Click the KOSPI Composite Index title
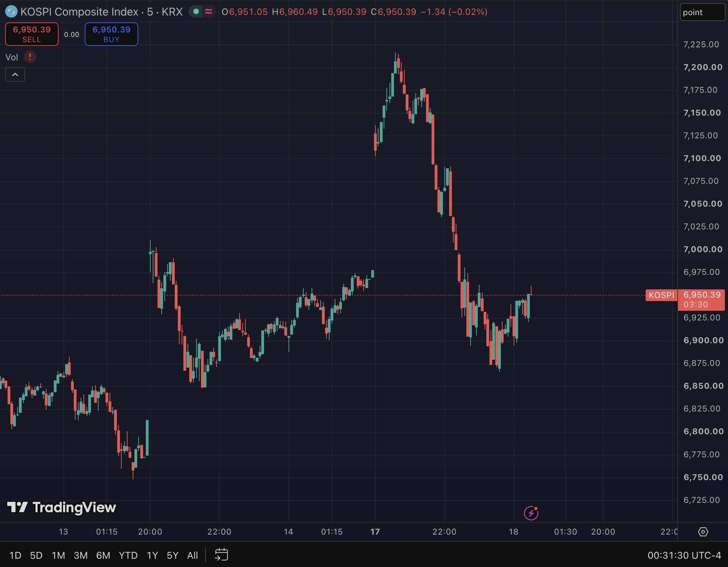Image resolution: width=728 pixels, height=567 pixels. [79, 12]
